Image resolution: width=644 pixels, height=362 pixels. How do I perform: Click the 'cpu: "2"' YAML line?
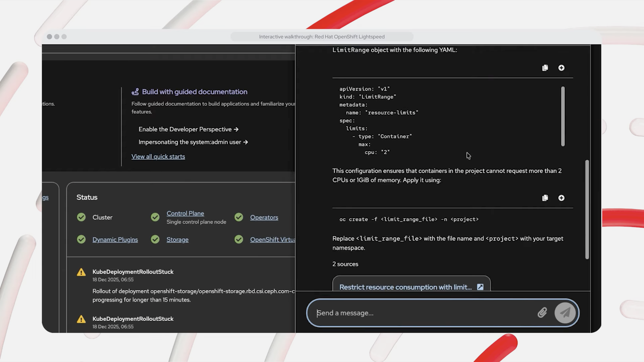pyautogui.click(x=377, y=152)
